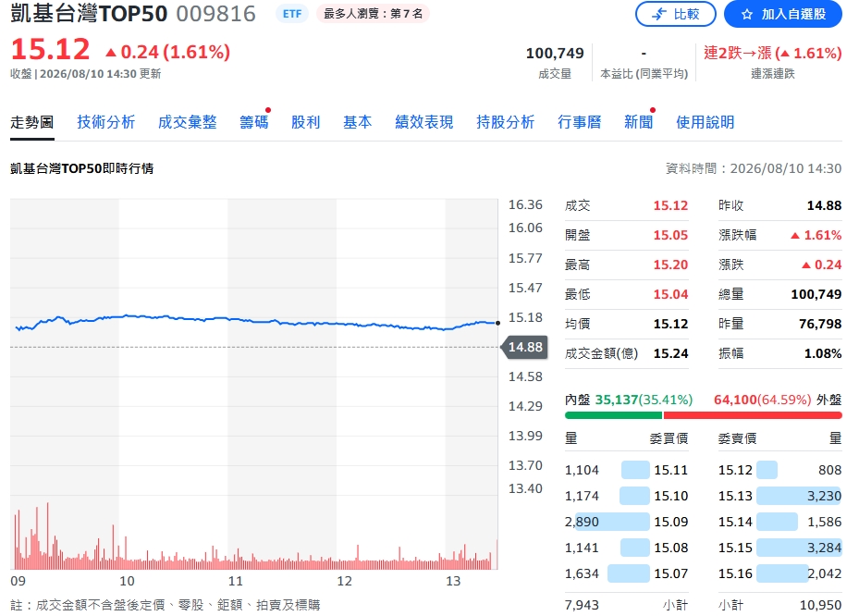Click the 本益比 (同業平均) label

[x=644, y=74]
